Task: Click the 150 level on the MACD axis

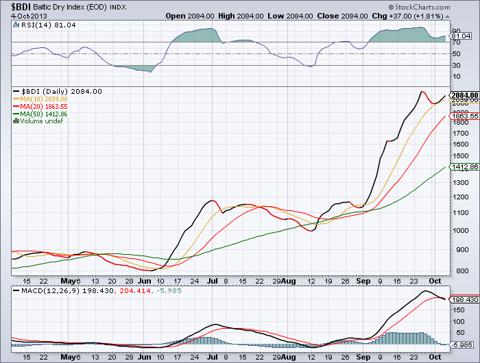Action: pos(458,310)
